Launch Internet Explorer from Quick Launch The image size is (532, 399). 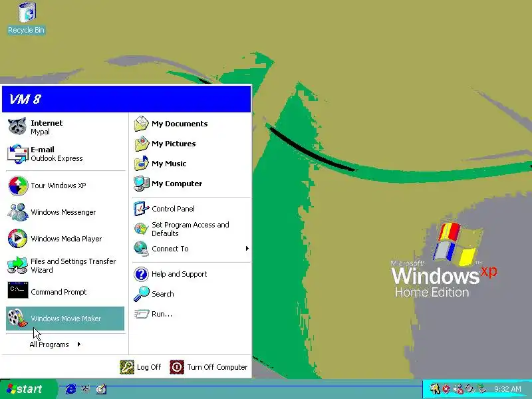pyautogui.click(x=70, y=389)
